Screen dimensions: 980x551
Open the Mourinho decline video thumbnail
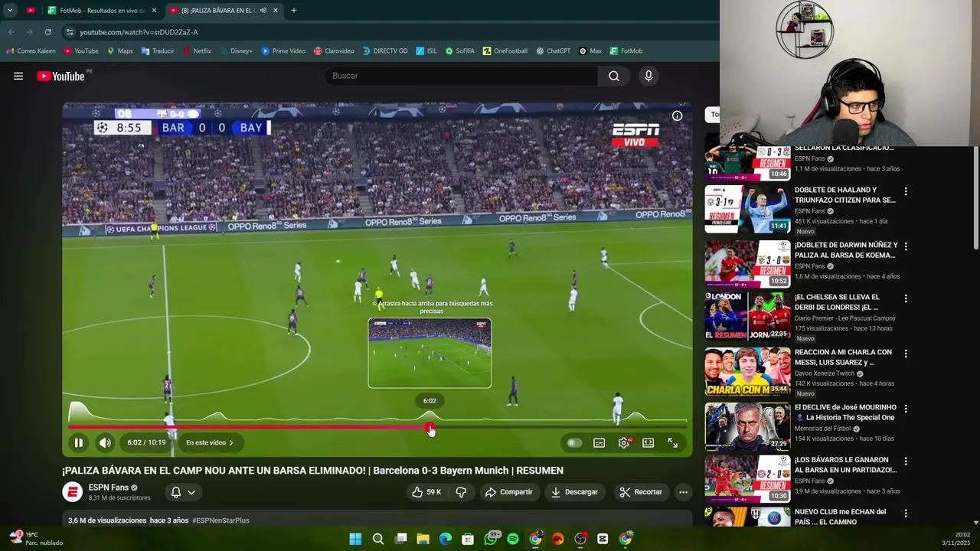747,426
